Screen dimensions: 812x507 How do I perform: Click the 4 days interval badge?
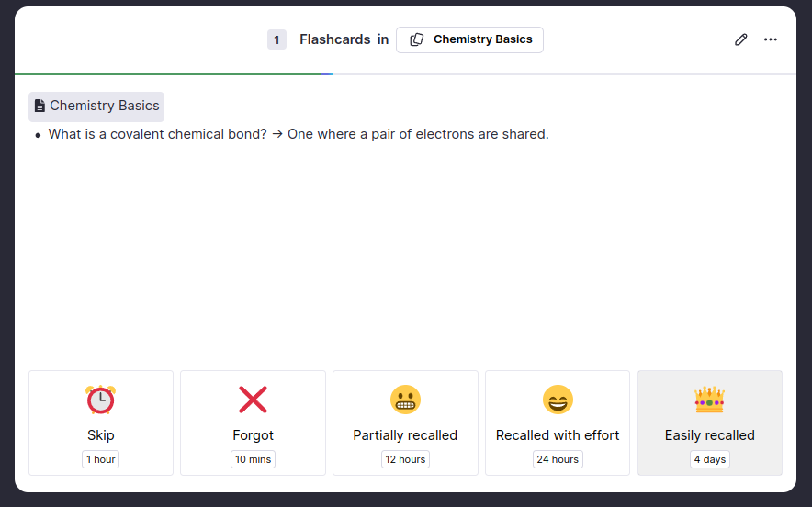tap(709, 459)
